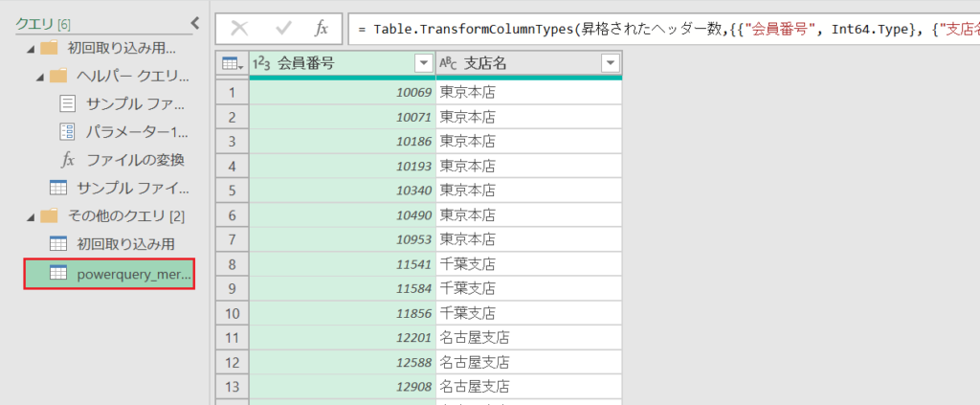Click the cell with value 10953
Image resolution: width=980 pixels, height=405 pixels.
[343, 239]
